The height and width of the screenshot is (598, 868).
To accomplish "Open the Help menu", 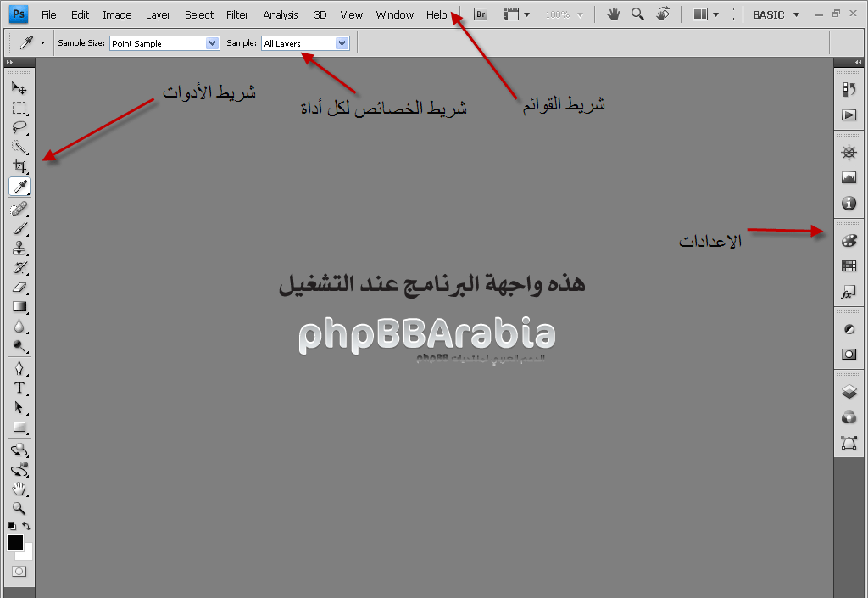I will click(x=437, y=15).
